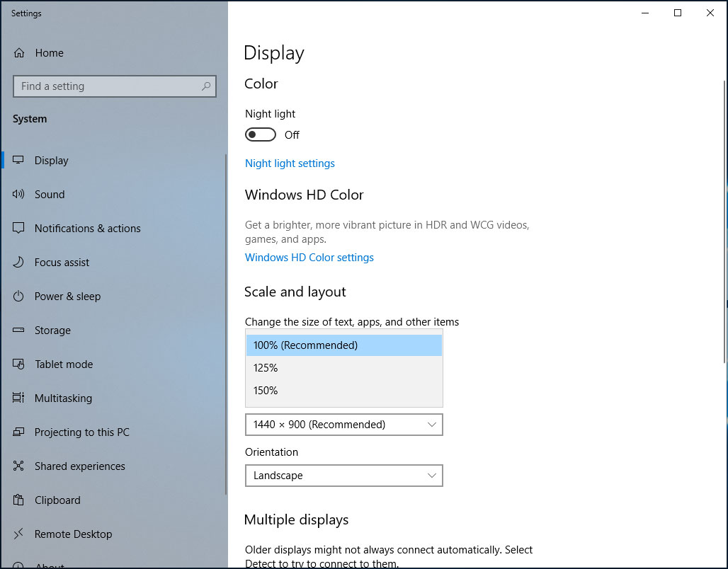Choose the 150% scaling option
728x569 pixels.
click(x=344, y=391)
